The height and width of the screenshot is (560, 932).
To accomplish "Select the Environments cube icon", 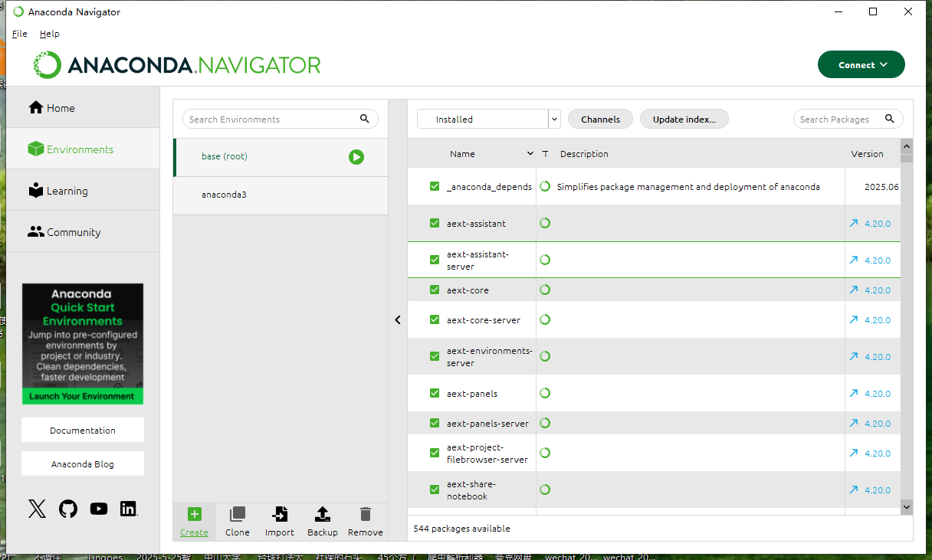I will 35,149.
